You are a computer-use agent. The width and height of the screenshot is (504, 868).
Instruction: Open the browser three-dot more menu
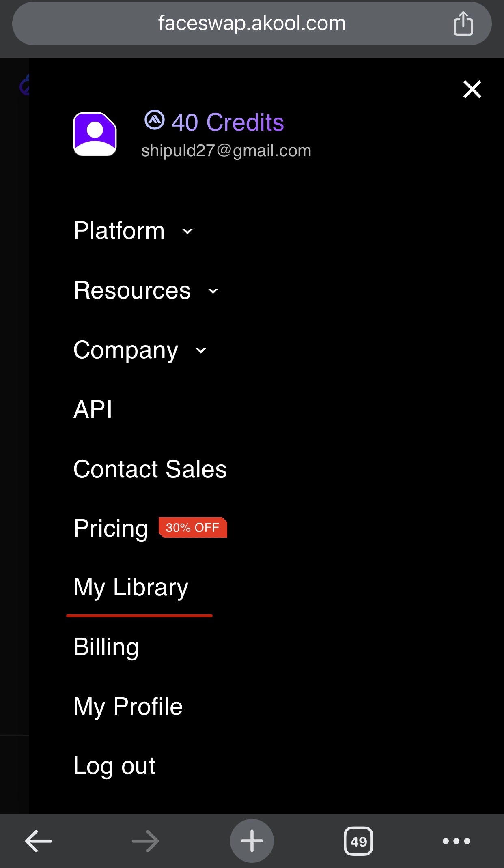(x=456, y=841)
